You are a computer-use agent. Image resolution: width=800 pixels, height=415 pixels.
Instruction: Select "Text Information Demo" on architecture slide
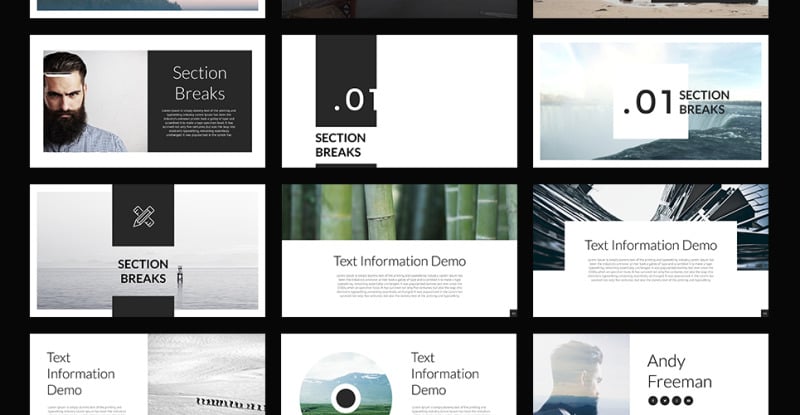coord(651,246)
